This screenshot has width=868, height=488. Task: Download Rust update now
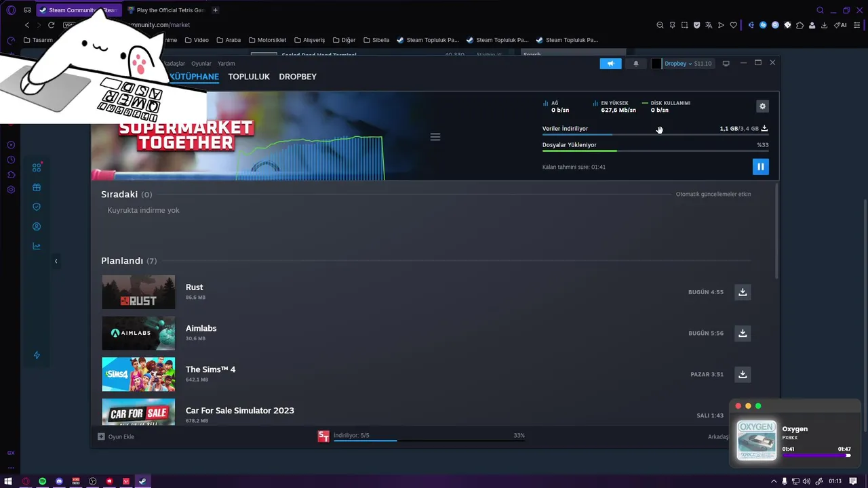pyautogui.click(x=743, y=292)
